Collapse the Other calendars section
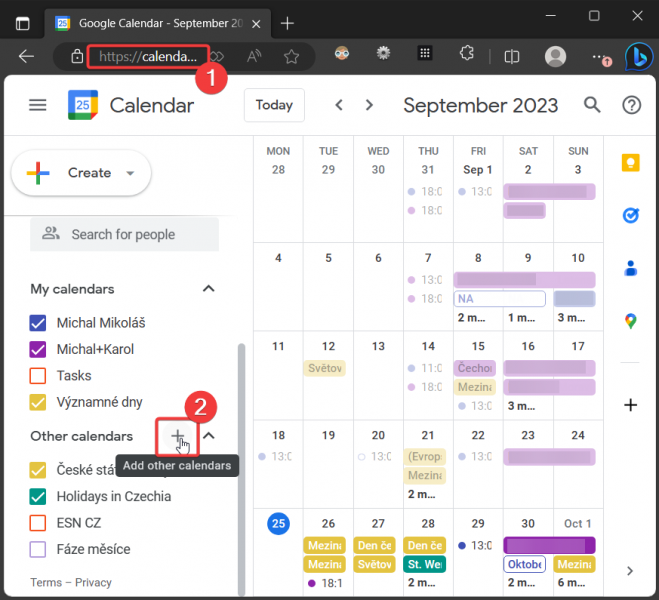659x600 pixels. point(209,436)
